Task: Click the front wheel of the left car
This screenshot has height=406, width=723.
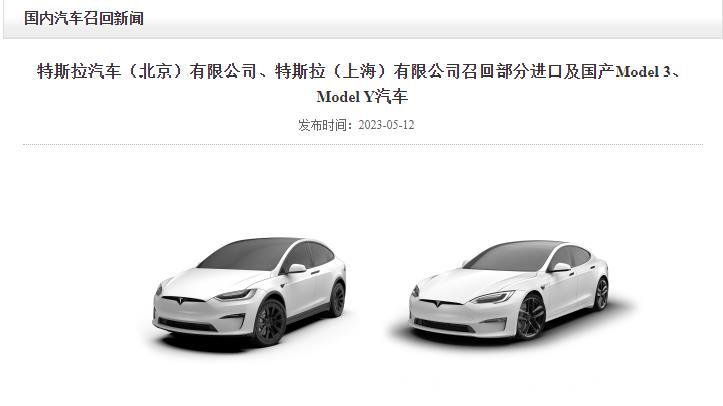Action: click(x=269, y=322)
